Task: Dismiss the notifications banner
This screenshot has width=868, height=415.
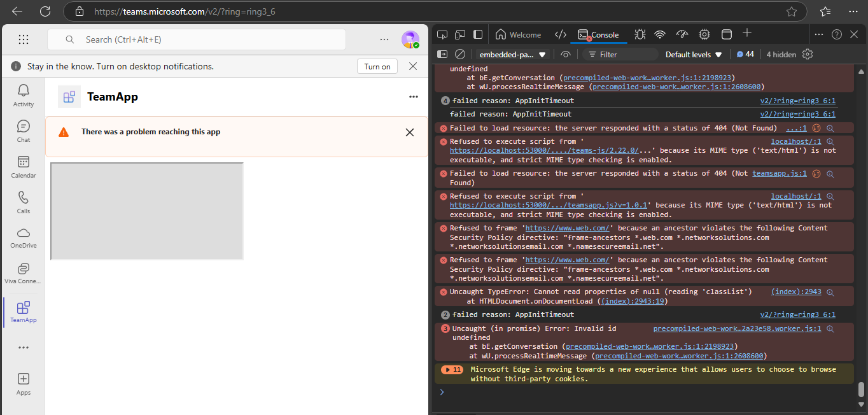Action: pos(413,66)
